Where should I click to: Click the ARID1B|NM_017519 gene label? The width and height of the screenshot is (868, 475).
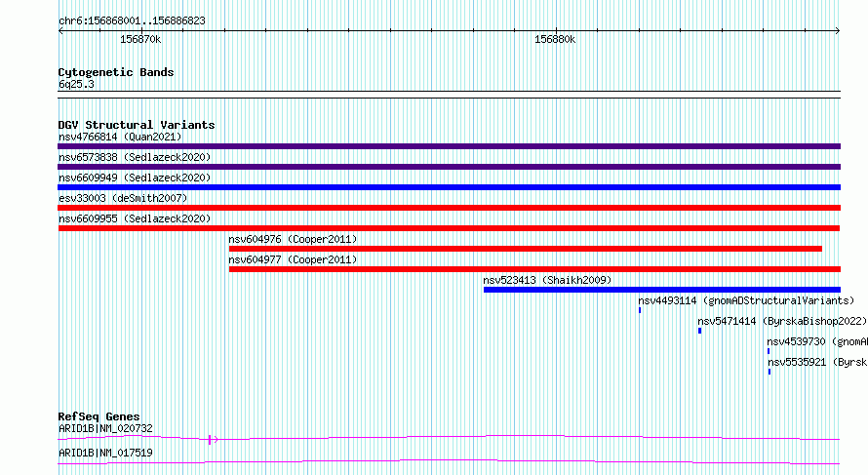[105, 453]
